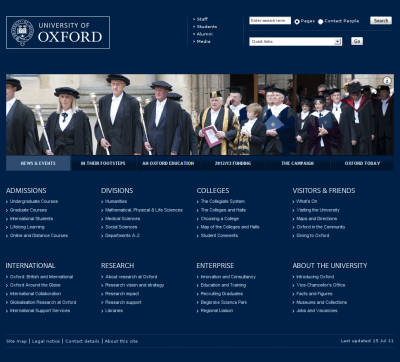Open Site map footer link
This screenshot has height=362, width=400.
[x=16, y=341]
